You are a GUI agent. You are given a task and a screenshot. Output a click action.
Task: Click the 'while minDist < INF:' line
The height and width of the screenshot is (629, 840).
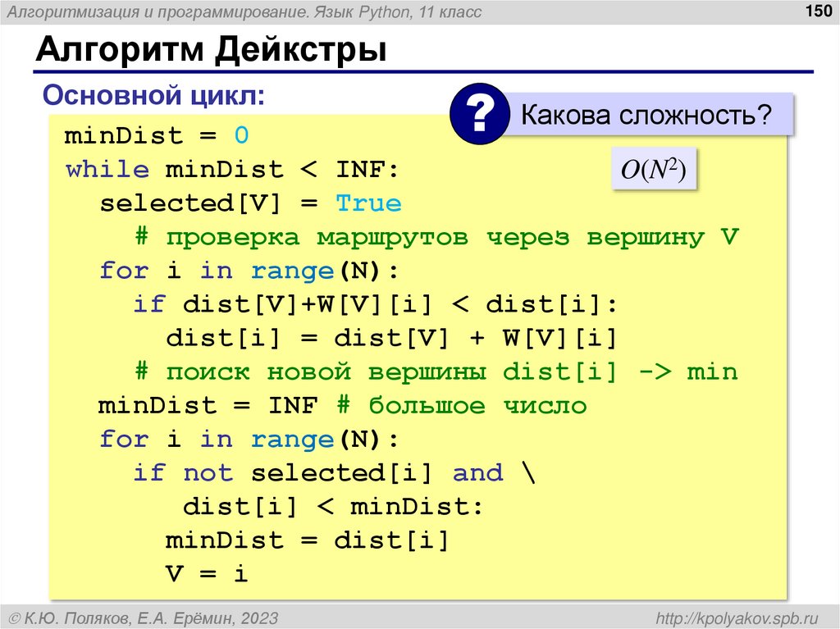[x=232, y=170]
